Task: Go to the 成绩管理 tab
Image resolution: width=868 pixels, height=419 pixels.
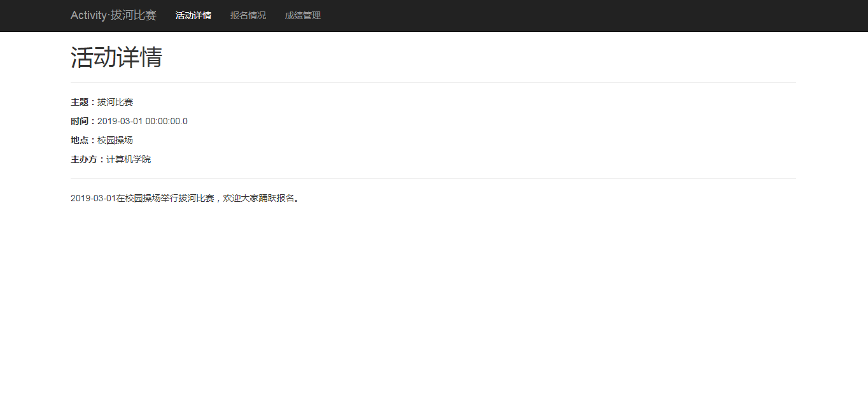Action: (x=303, y=15)
